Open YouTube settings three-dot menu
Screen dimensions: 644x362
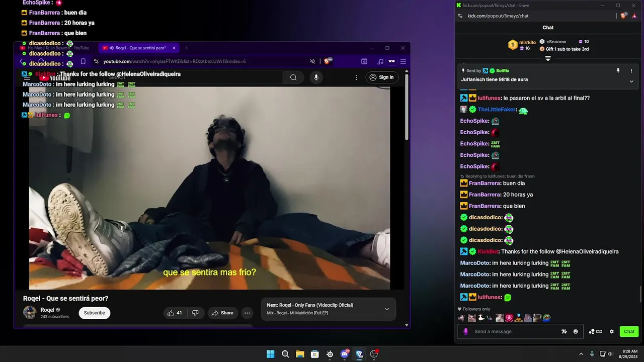coord(356,77)
